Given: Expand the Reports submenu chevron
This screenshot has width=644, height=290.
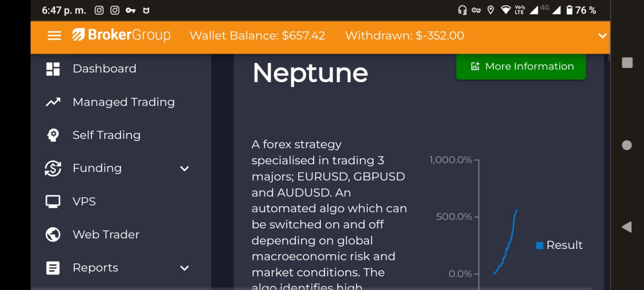Looking at the screenshot, I should coord(184,268).
